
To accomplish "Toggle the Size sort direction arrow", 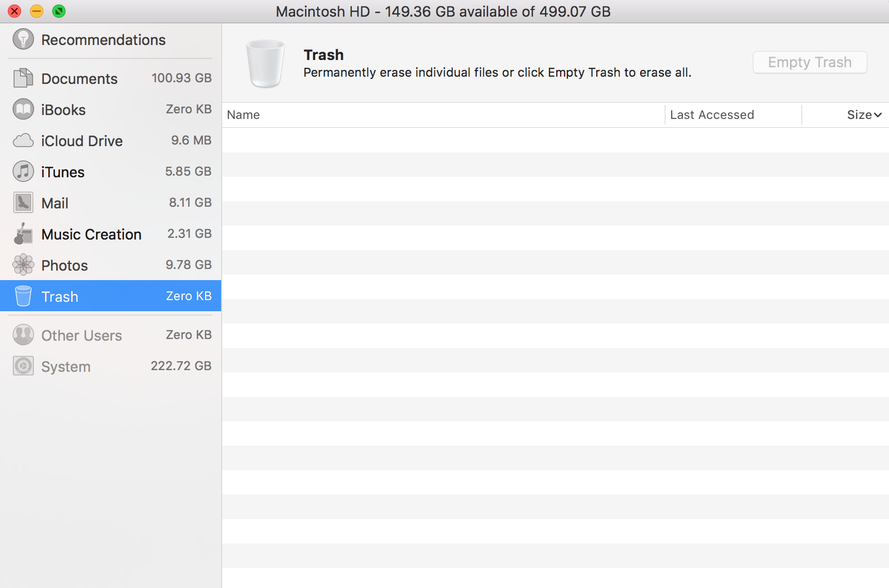I will pos(878,115).
